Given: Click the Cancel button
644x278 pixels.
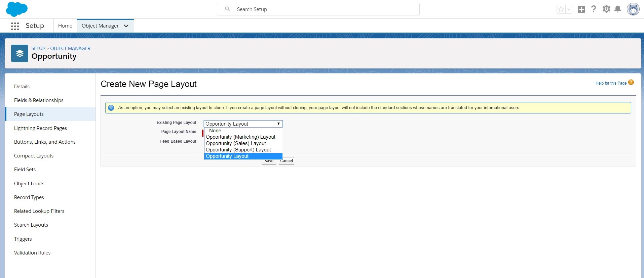Looking at the screenshot, I should click(287, 161).
